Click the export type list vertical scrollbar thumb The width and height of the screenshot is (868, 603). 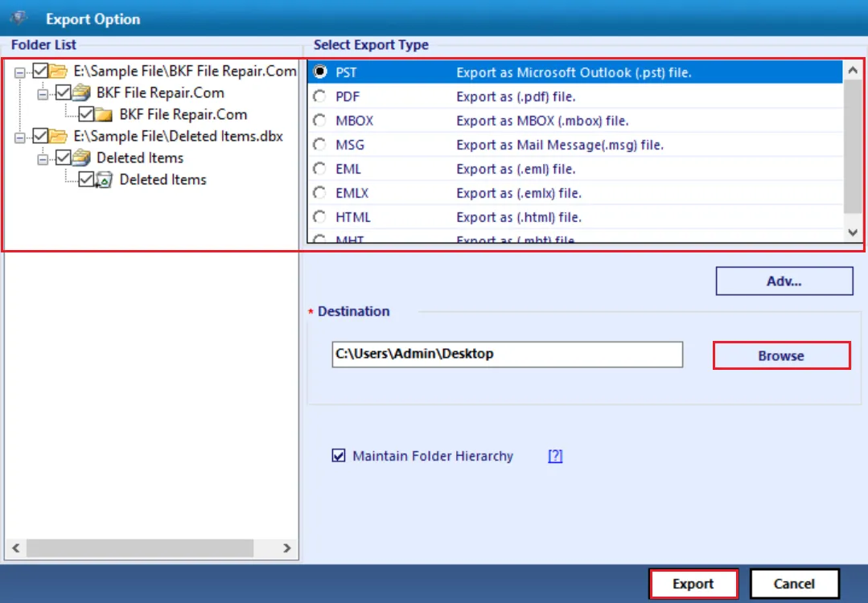853,146
